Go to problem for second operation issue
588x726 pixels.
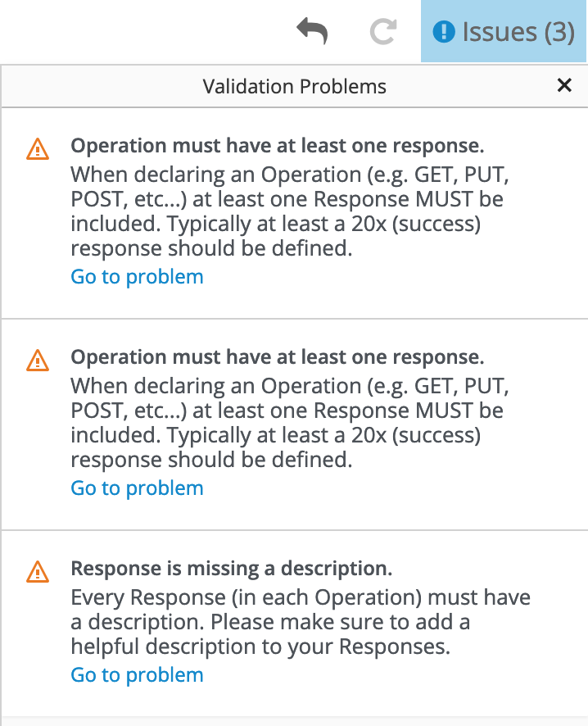pyautogui.click(x=137, y=488)
